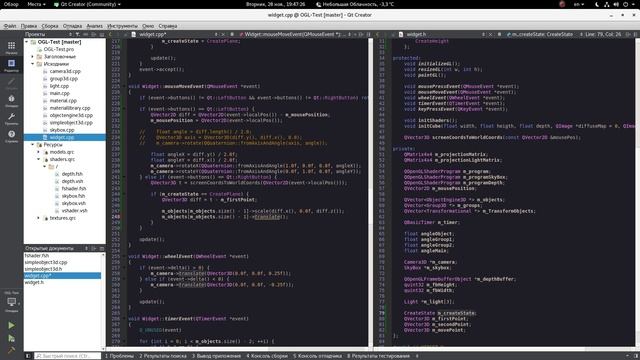
Task: Go back in left editor navigation
Action: [x=110, y=34]
